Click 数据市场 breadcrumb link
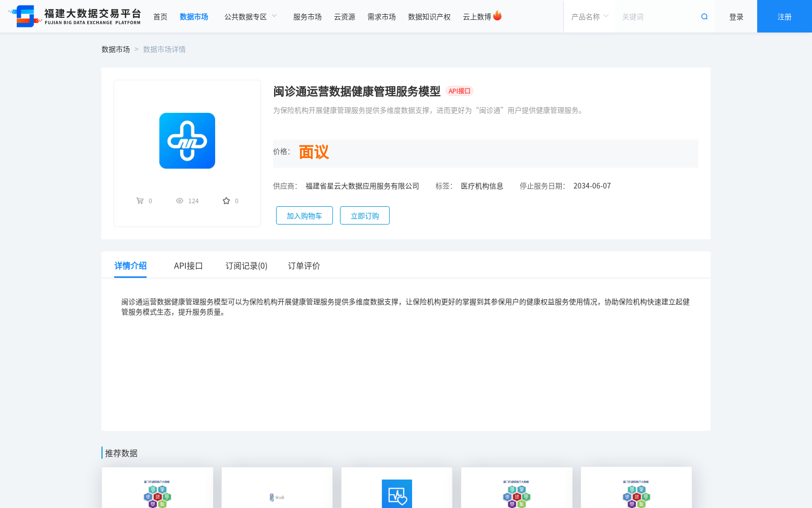Image resolution: width=812 pixels, height=508 pixels. [x=116, y=49]
